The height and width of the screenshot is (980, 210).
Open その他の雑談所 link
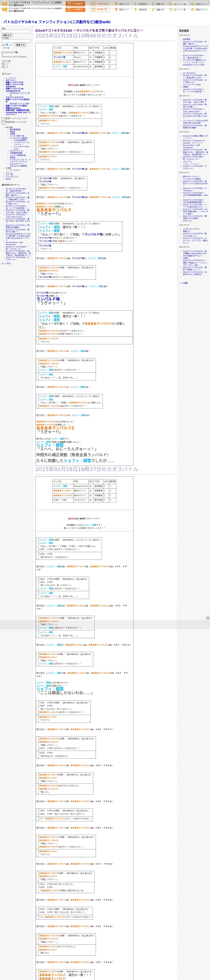pyautogui.click(x=20, y=140)
